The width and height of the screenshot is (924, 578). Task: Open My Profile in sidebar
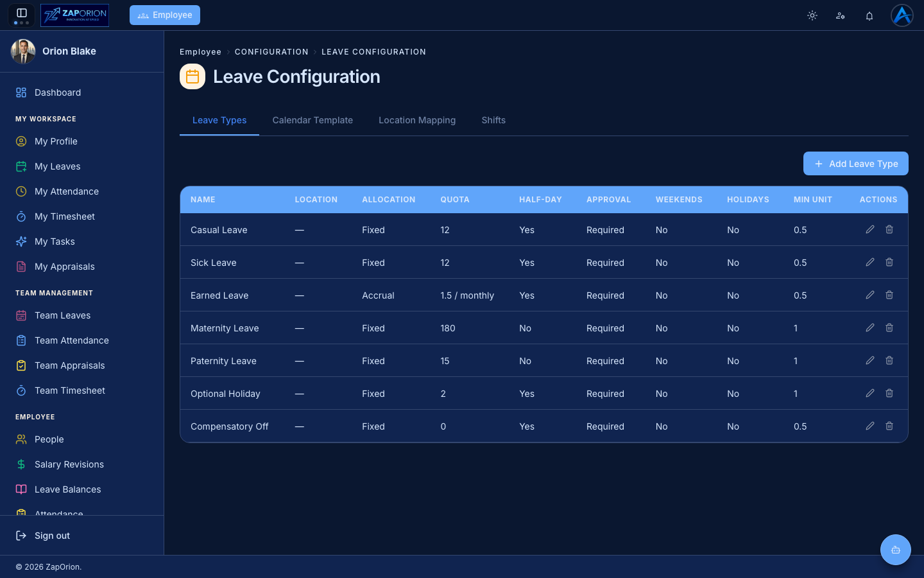(x=82, y=141)
